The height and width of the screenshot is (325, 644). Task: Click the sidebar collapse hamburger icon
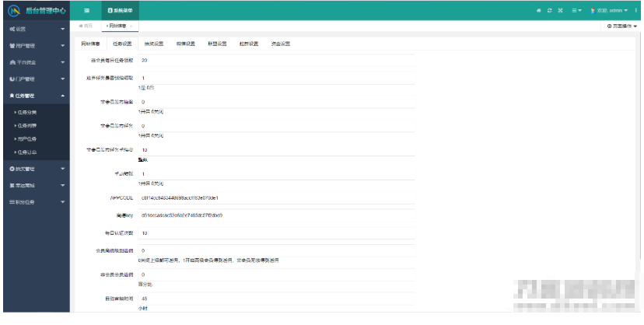pyautogui.click(x=86, y=11)
